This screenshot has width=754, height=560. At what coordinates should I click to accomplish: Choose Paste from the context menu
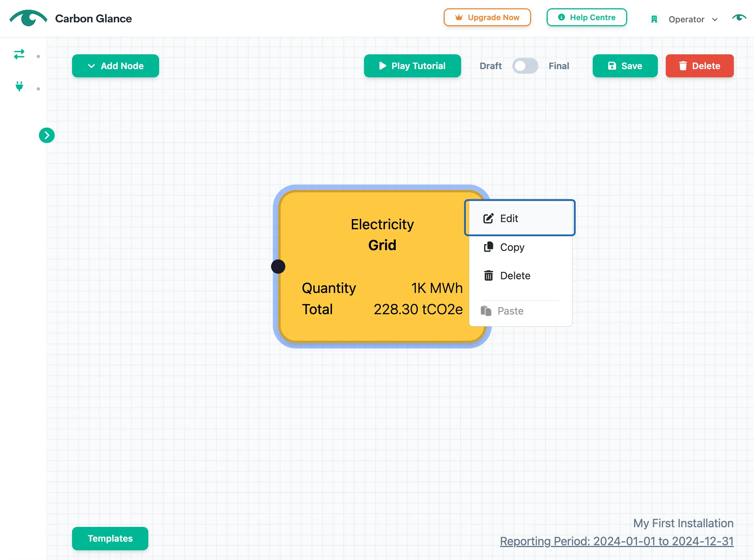point(520,311)
